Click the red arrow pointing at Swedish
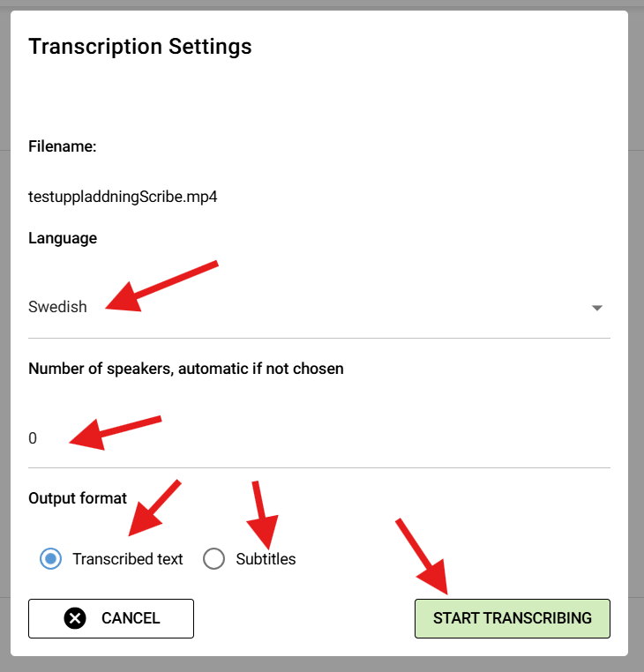This screenshot has height=672, width=644. coord(161,286)
